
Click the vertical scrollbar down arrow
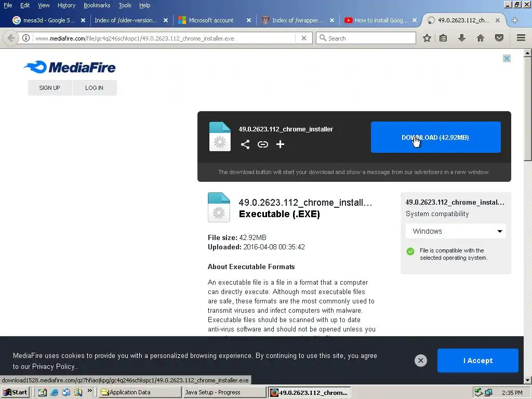(528, 380)
